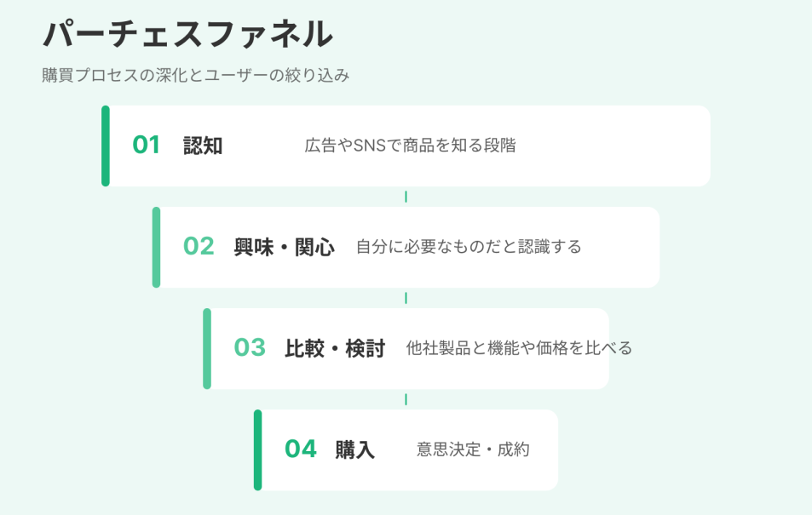Click the number 02 in the second card
The image size is (812, 515).
coord(199,247)
